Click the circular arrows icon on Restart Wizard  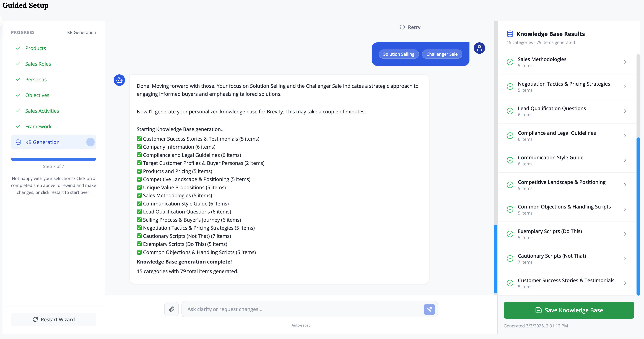click(x=35, y=319)
